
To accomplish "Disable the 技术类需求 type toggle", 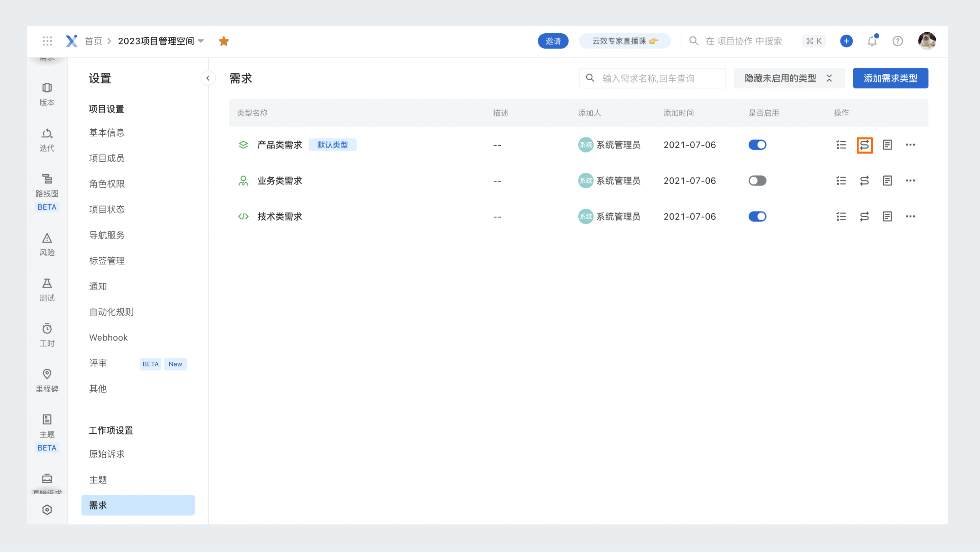I will pos(757,217).
